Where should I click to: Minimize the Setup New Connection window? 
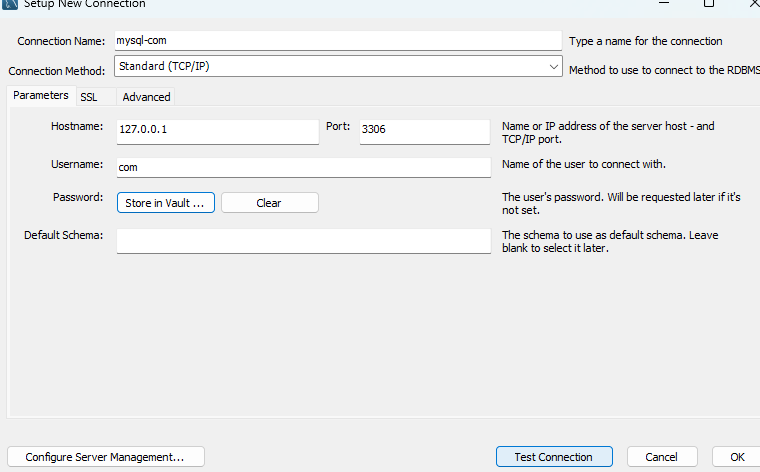click(664, 3)
